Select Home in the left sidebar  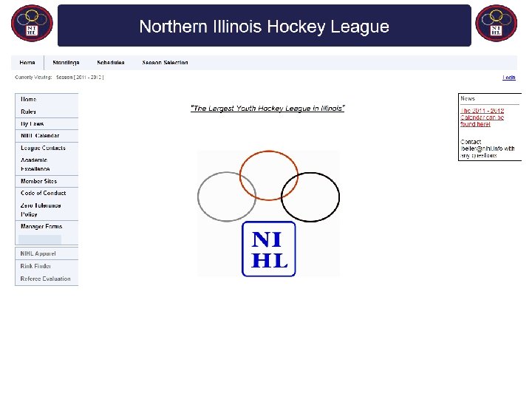pos(29,100)
